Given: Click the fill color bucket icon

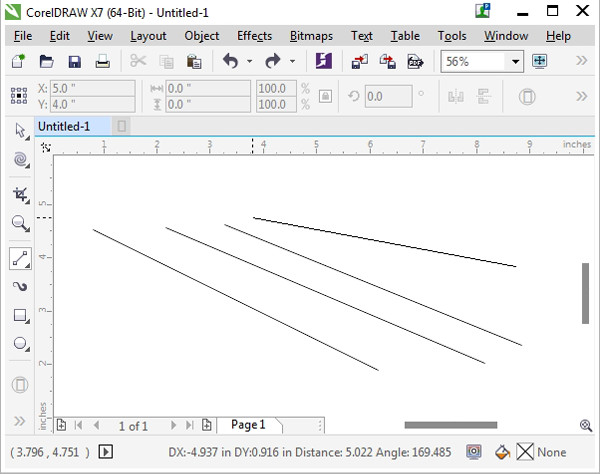Looking at the screenshot, I should (502, 452).
